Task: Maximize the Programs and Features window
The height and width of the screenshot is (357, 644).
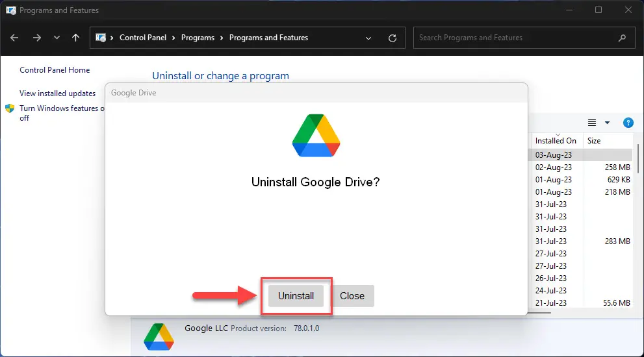Action: point(599,10)
